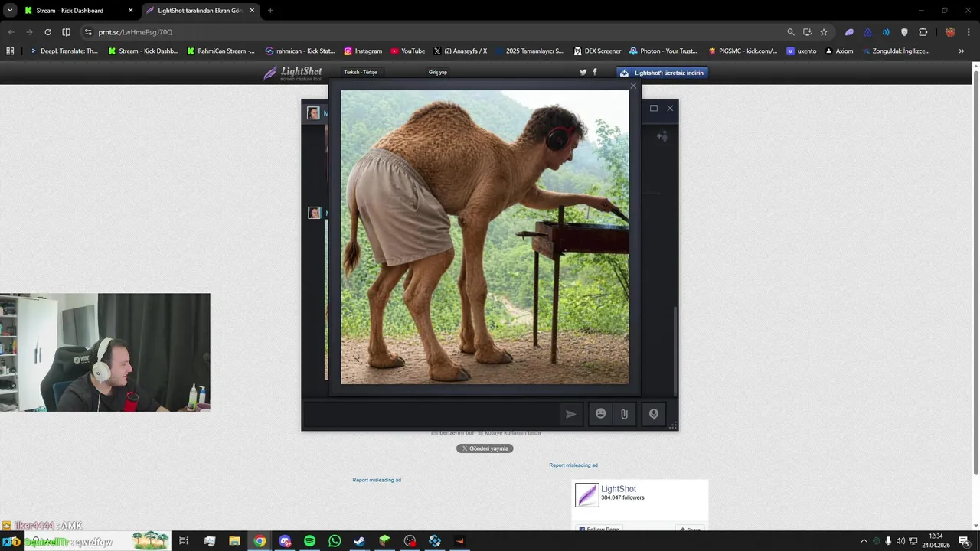Open the rahmican - Kick Stat bookmark
The height and width of the screenshot is (551, 980).
coord(300,51)
